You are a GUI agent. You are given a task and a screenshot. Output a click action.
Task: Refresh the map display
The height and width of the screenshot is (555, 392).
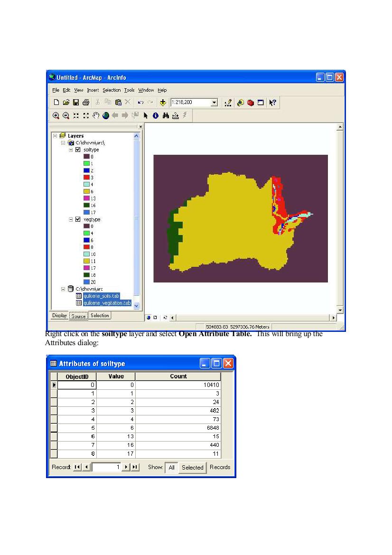tap(165, 318)
